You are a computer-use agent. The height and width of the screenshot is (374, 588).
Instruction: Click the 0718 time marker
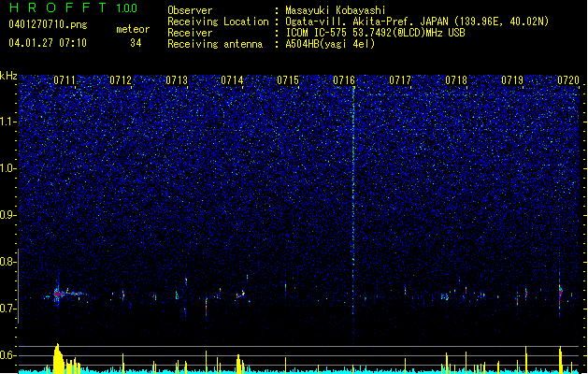[456, 80]
